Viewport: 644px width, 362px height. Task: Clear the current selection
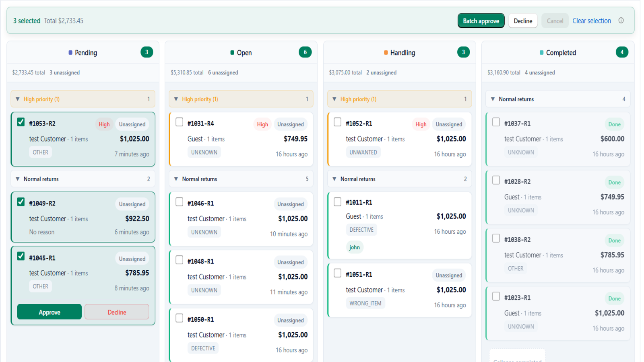(592, 21)
